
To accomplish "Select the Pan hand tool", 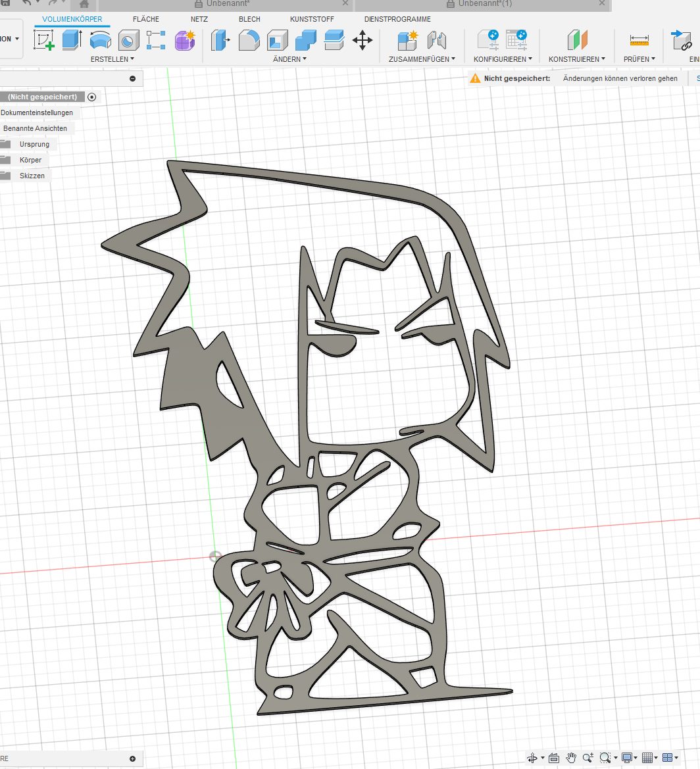I will (x=571, y=758).
